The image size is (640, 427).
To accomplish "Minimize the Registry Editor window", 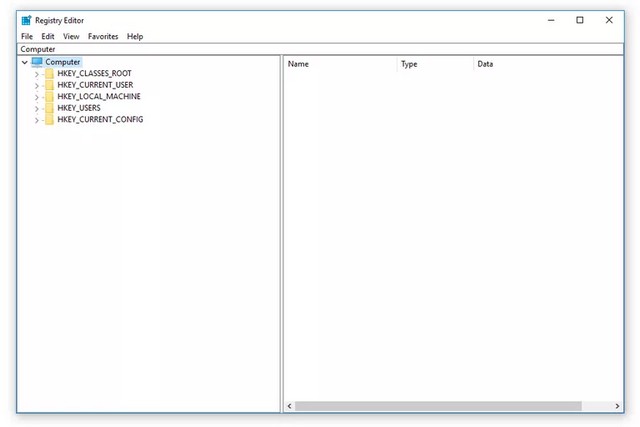I will 551,20.
